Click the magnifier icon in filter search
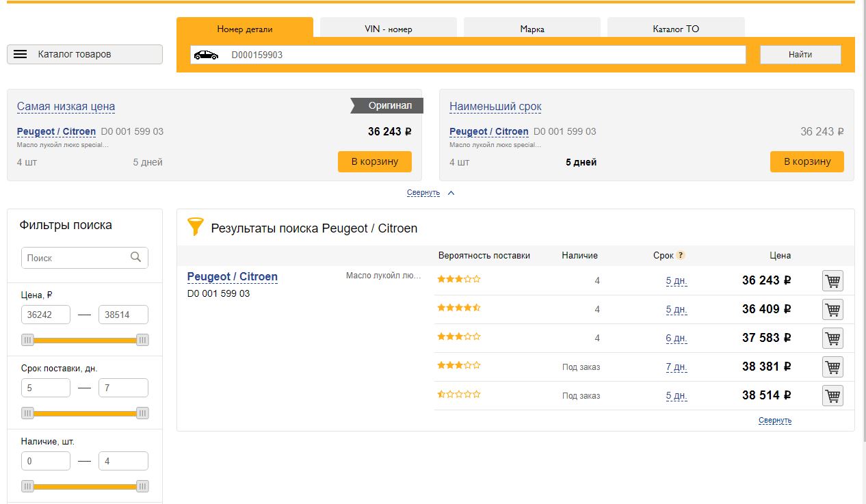Screen dimensions: 866x504 tap(135, 257)
